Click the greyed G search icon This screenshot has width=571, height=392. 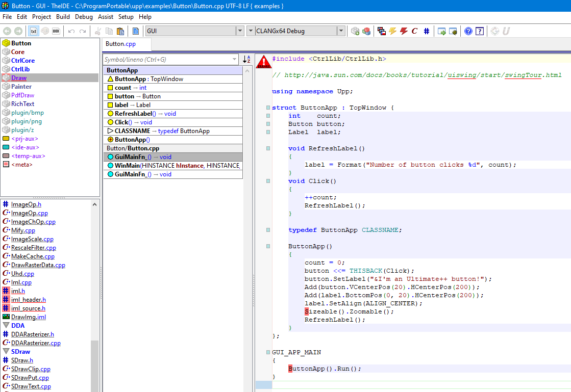tap(494, 31)
